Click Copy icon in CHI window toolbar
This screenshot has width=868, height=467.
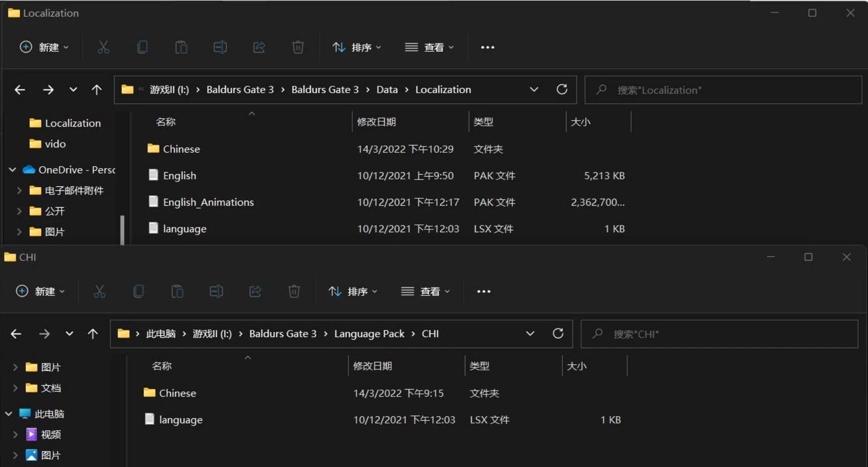(x=138, y=291)
